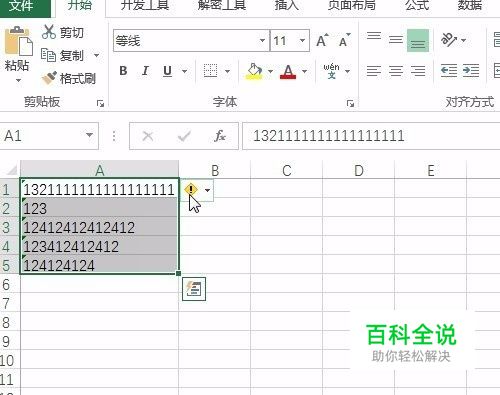Decrease font size with the small A
The height and width of the screenshot is (395, 500).
(345, 41)
